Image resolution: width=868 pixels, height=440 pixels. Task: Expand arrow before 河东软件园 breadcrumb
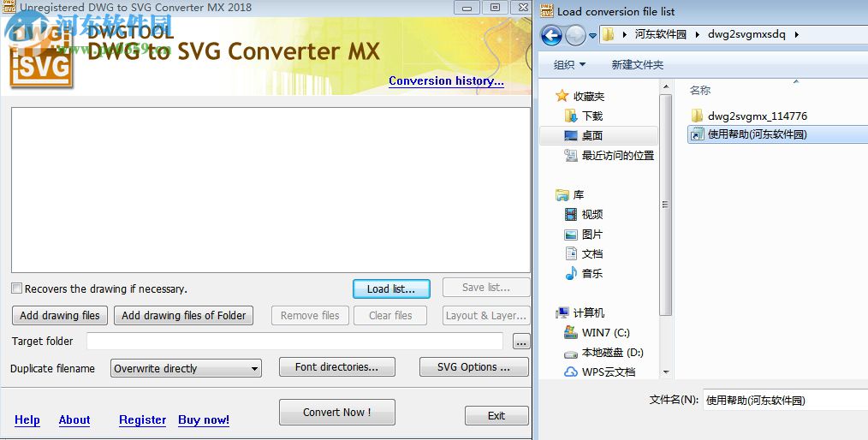(x=624, y=34)
